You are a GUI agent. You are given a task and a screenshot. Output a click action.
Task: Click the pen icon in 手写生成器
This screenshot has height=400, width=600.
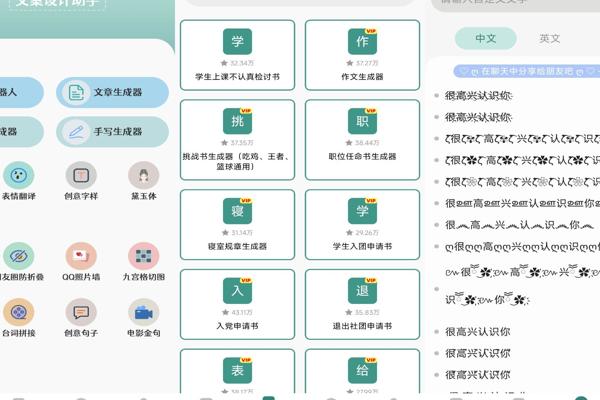coord(76,132)
